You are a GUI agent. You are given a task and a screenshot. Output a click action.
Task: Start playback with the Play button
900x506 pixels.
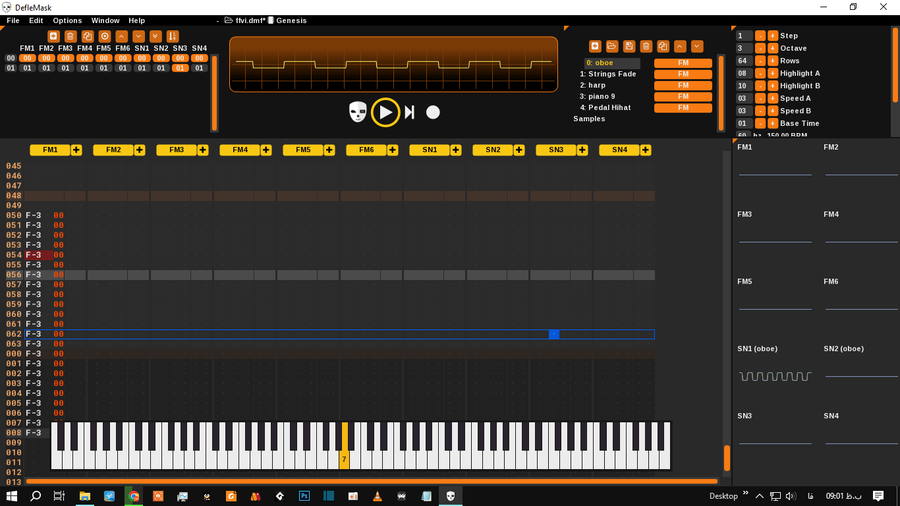coord(385,112)
